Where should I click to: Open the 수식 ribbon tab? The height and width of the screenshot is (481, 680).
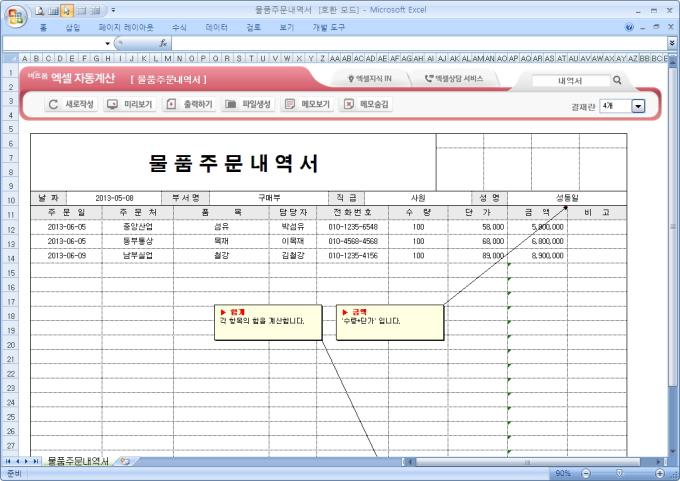click(x=179, y=27)
